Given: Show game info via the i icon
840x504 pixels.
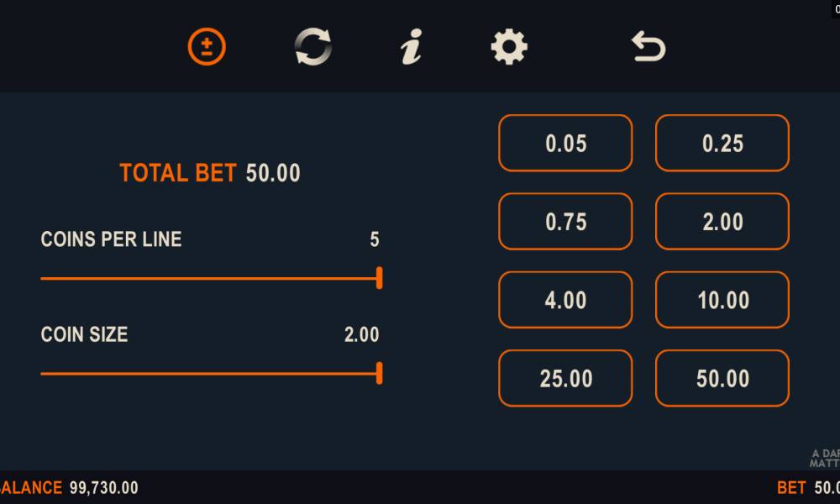Looking at the screenshot, I should [411, 47].
